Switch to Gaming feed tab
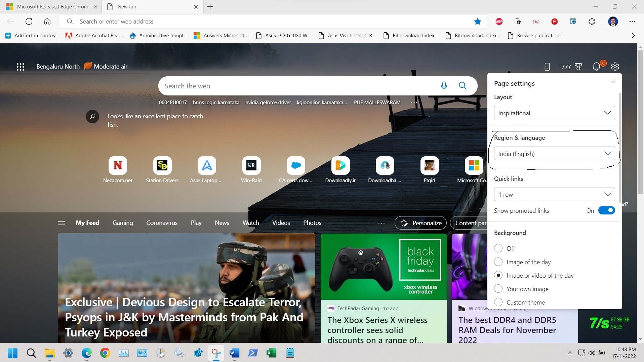The image size is (644, 362). point(123,223)
